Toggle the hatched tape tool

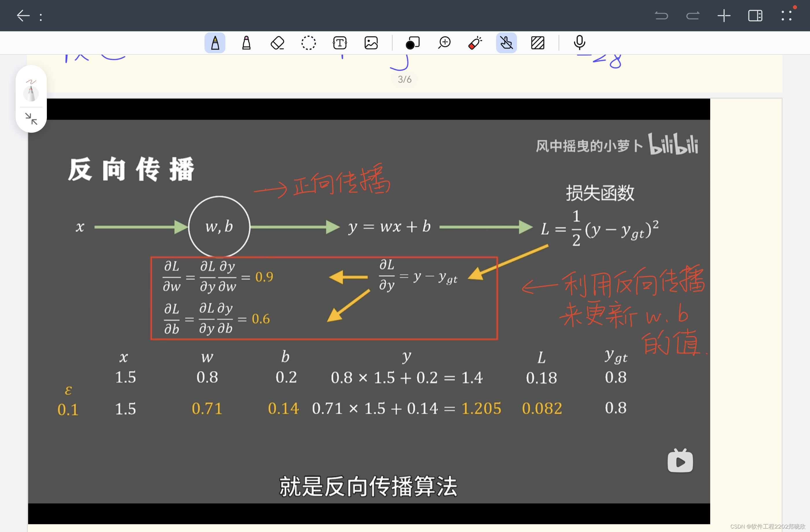tap(537, 43)
